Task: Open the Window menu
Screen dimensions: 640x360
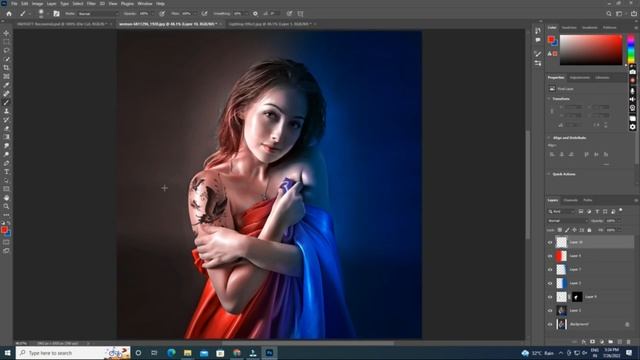Action: point(145,4)
